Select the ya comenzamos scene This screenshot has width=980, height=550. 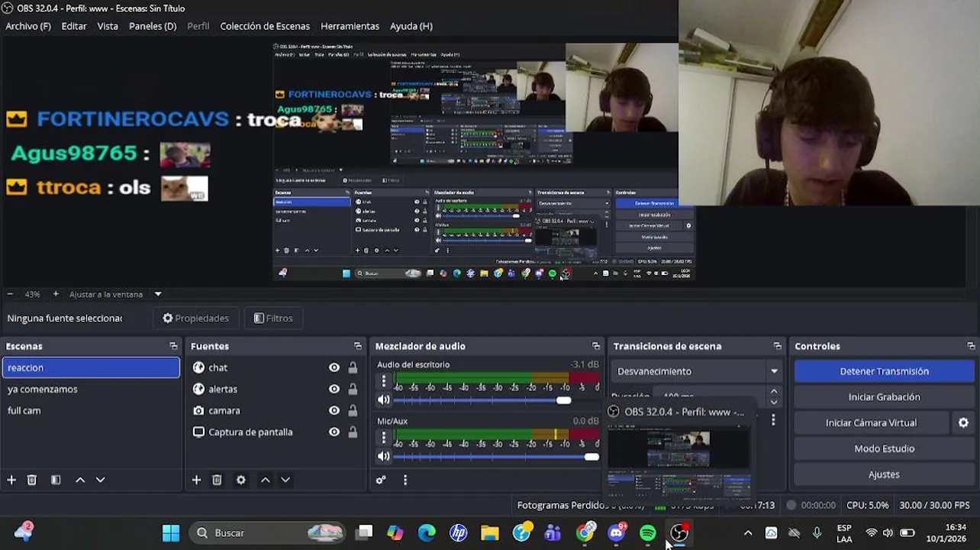(91, 389)
